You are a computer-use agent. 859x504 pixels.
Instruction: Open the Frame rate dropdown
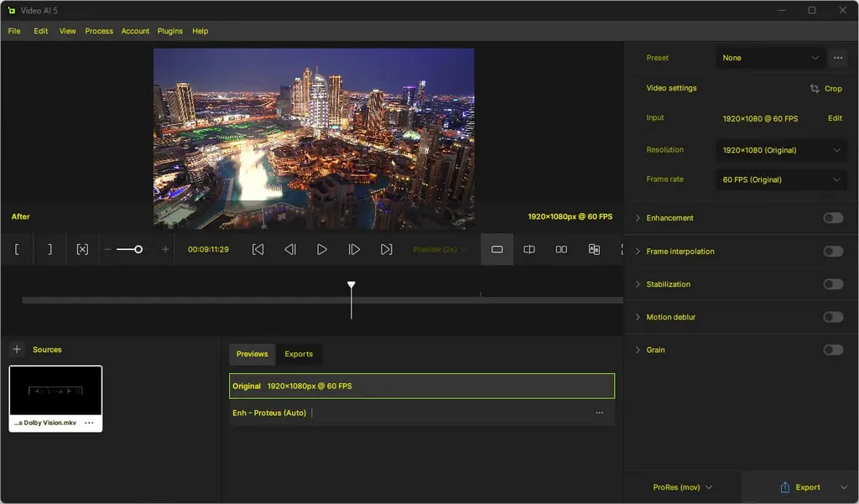tap(781, 179)
